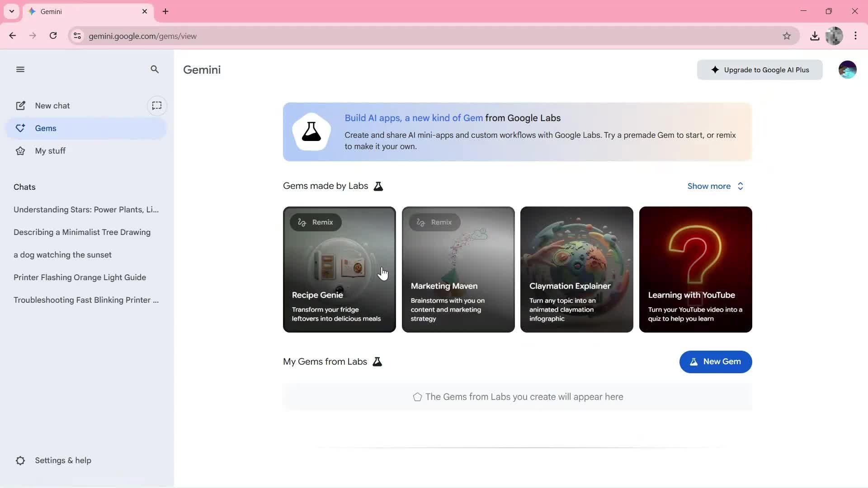Select My stuff in the sidebar
868x488 pixels.
click(50, 150)
